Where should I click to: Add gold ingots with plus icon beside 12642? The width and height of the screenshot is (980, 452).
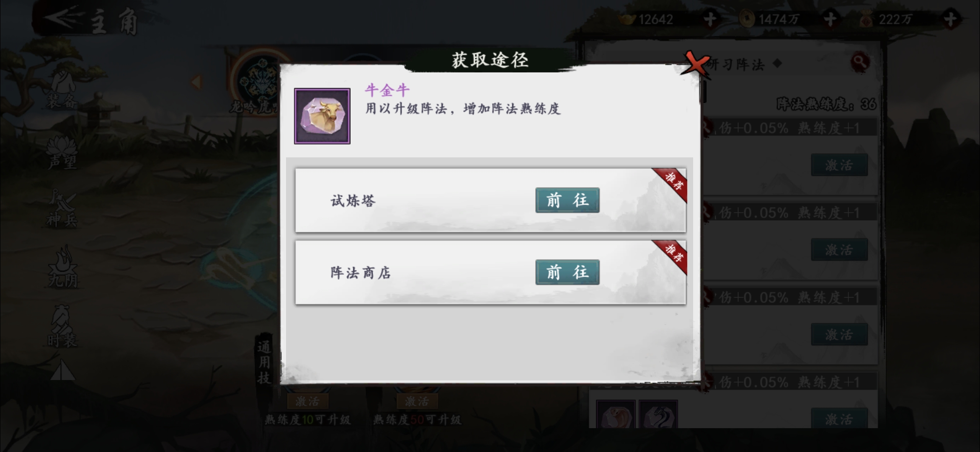(x=709, y=19)
